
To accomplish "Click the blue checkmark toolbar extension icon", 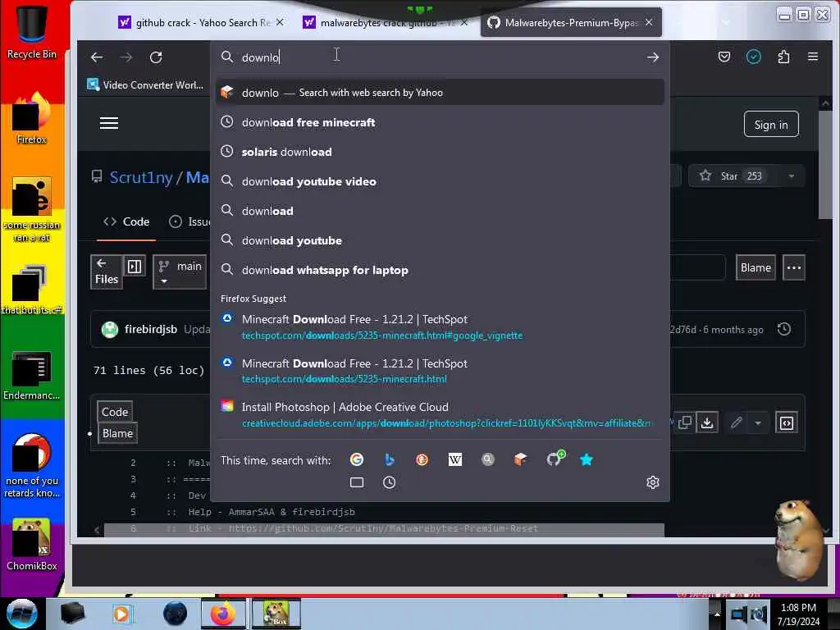I will pyautogui.click(x=753, y=57).
